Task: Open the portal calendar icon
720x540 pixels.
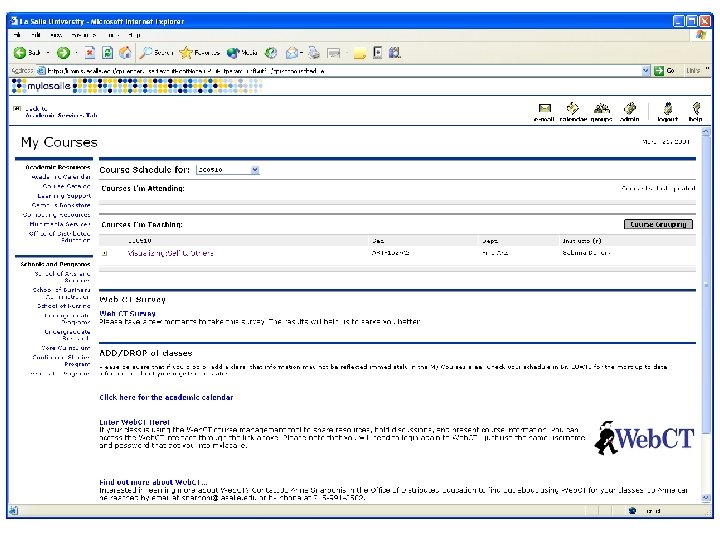Action: pos(573,112)
